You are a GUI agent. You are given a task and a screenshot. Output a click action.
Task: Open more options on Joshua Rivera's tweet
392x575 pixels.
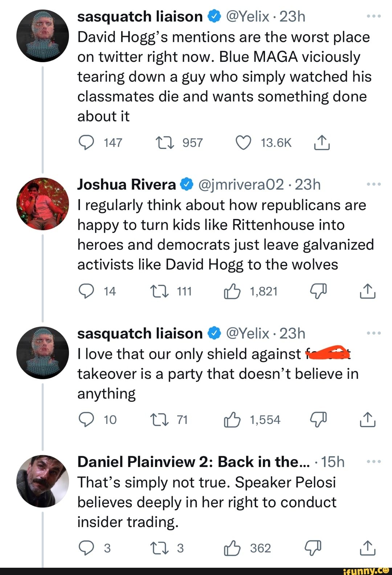tap(373, 185)
